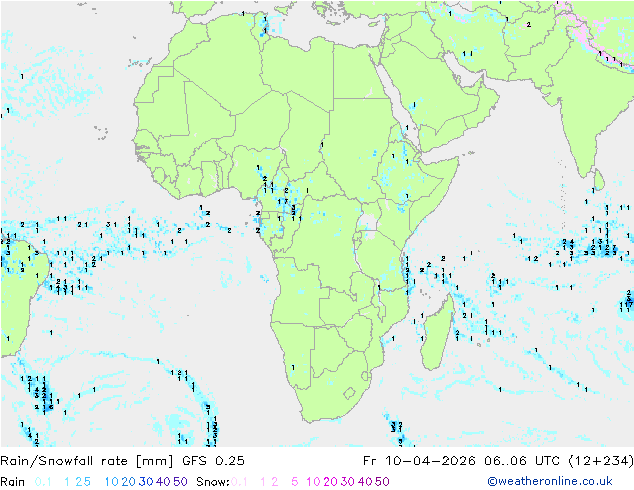Image resolution: width=634 pixels, height=490 pixels.
Task: Click the 'Rain' legend label
Action: 13,482
